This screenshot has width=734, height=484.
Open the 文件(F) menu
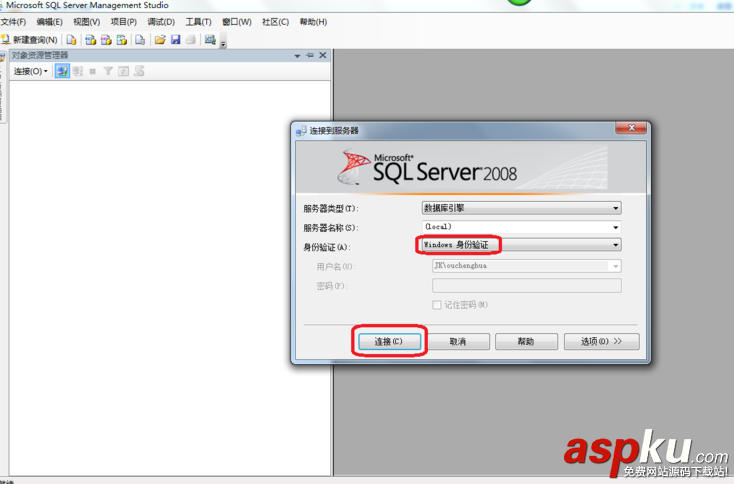click(x=13, y=22)
